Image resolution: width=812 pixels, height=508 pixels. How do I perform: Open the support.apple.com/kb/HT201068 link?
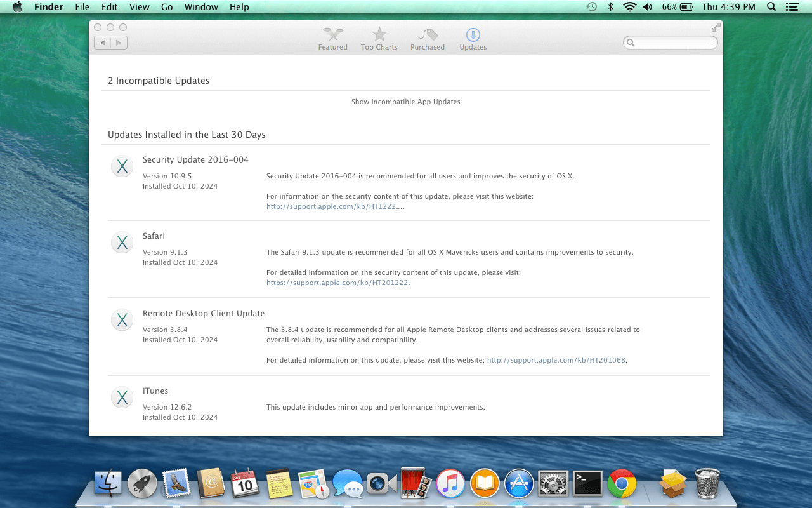click(x=556, y=360)
